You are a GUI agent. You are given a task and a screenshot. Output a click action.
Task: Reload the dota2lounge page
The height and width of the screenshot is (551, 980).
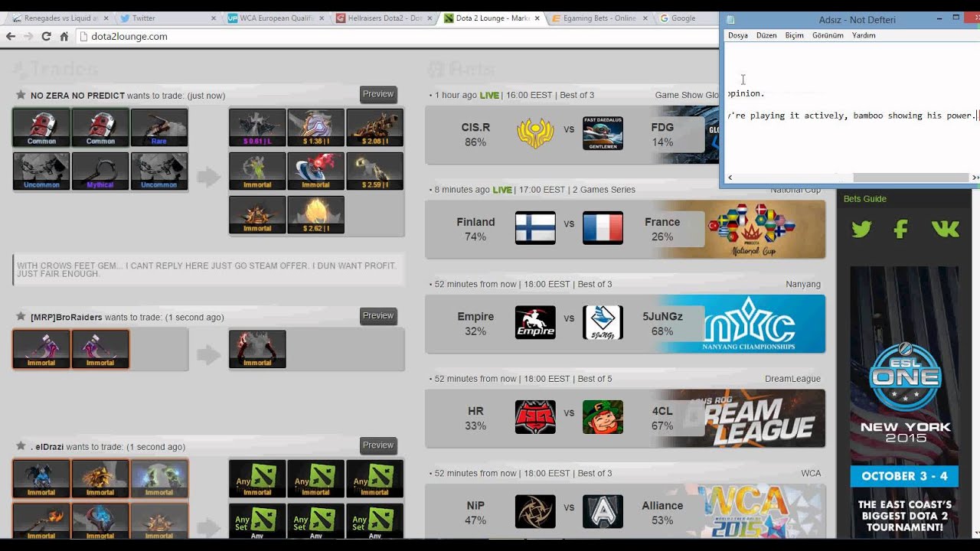[46, 36]
